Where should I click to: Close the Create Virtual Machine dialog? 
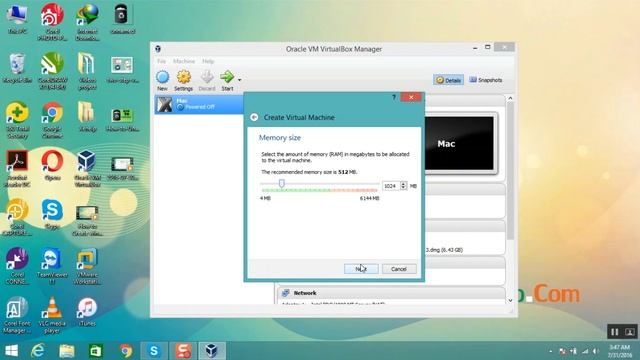411,97
